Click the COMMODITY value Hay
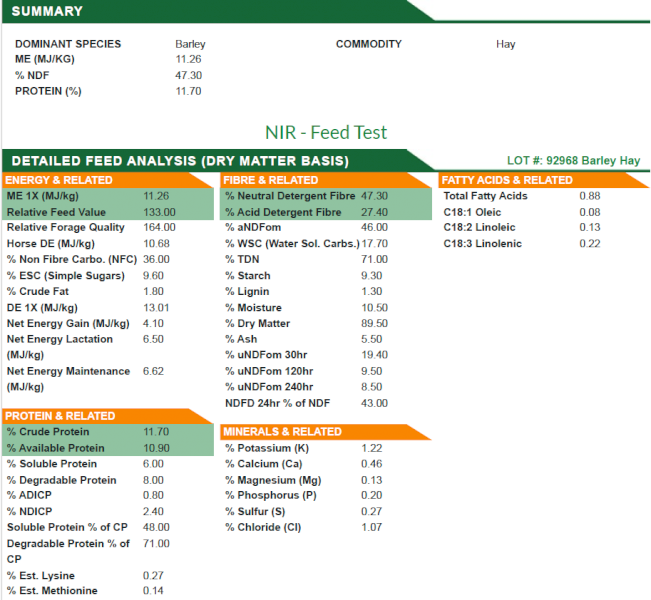 505,44
